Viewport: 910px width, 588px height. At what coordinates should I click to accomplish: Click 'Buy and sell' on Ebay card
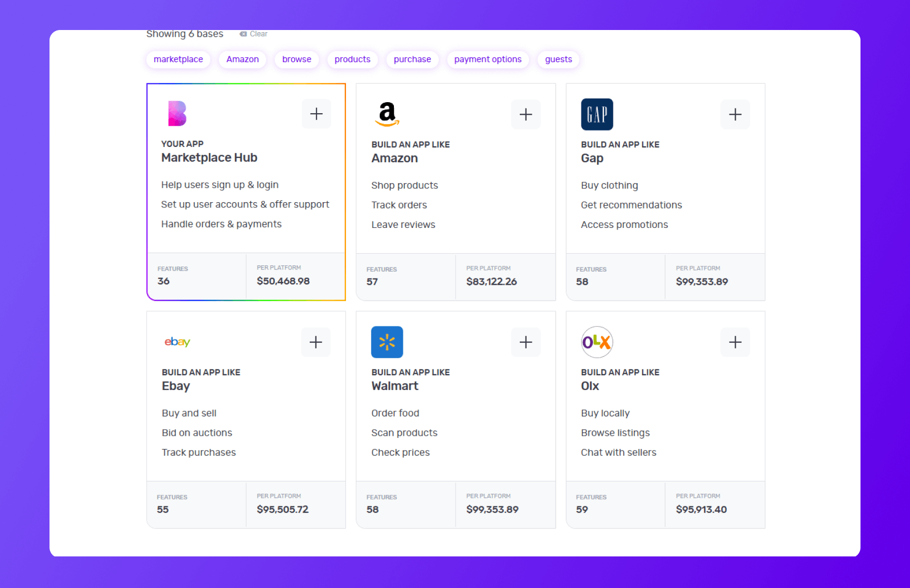(189, 413)
